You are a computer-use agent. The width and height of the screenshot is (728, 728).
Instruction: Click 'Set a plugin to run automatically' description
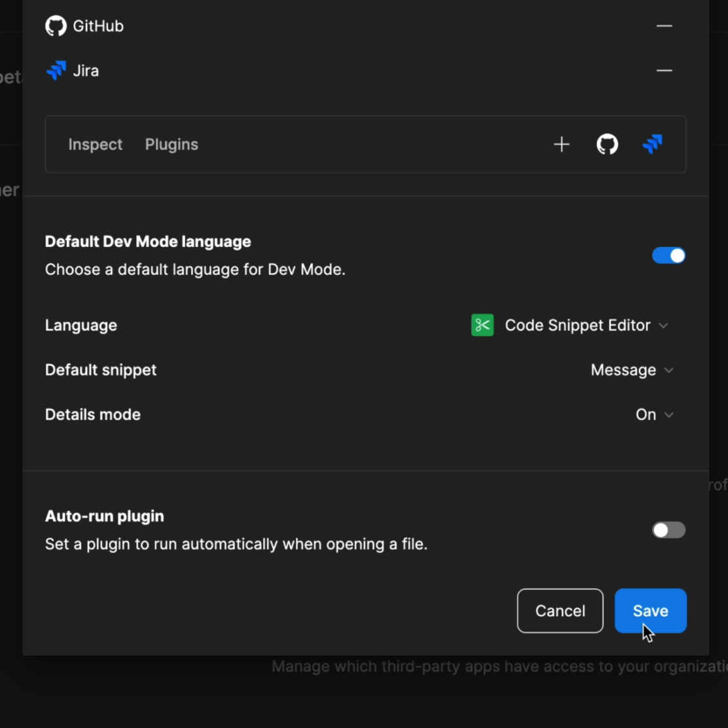[x=236, y=543]
